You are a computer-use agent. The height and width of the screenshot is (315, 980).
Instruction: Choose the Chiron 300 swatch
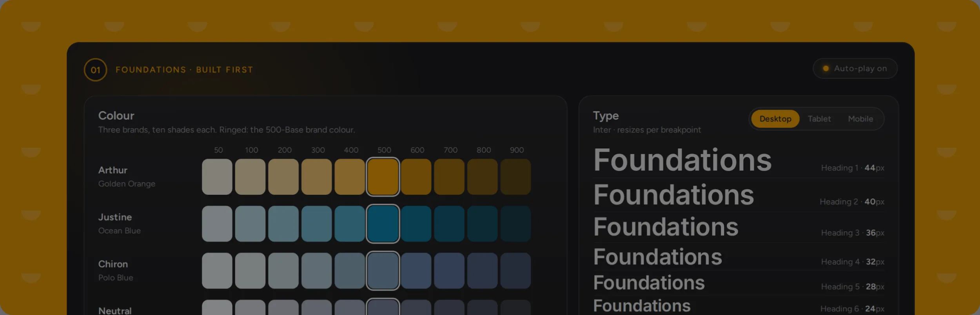(x=317, y=271)
